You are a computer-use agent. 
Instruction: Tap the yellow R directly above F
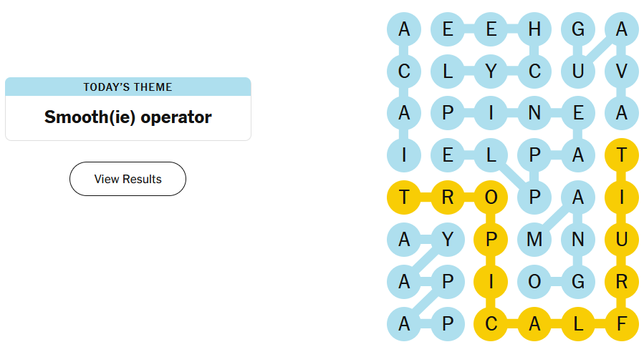(621, 282)
